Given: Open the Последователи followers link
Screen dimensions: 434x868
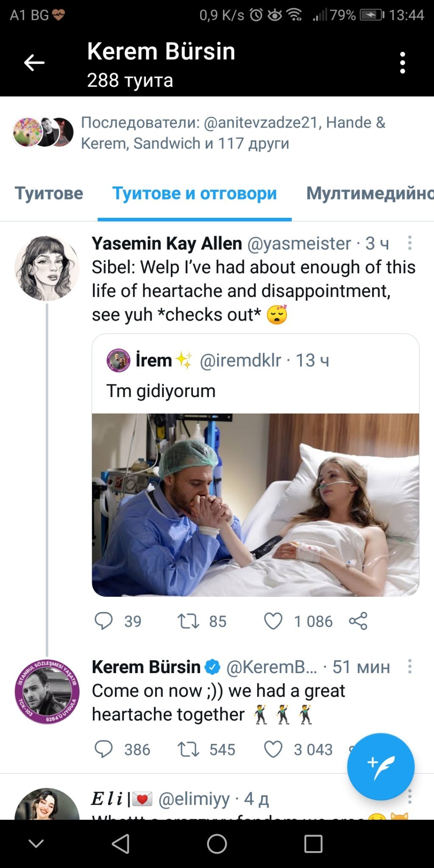Looking at the screenshot, I should [233, 133].
